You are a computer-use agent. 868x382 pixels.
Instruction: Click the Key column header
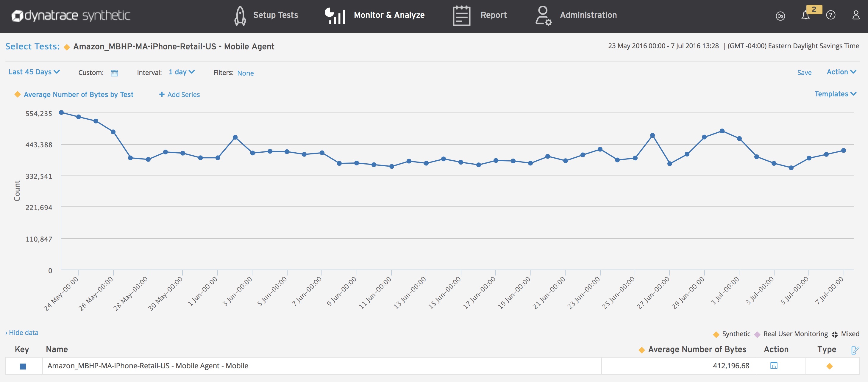21,350
